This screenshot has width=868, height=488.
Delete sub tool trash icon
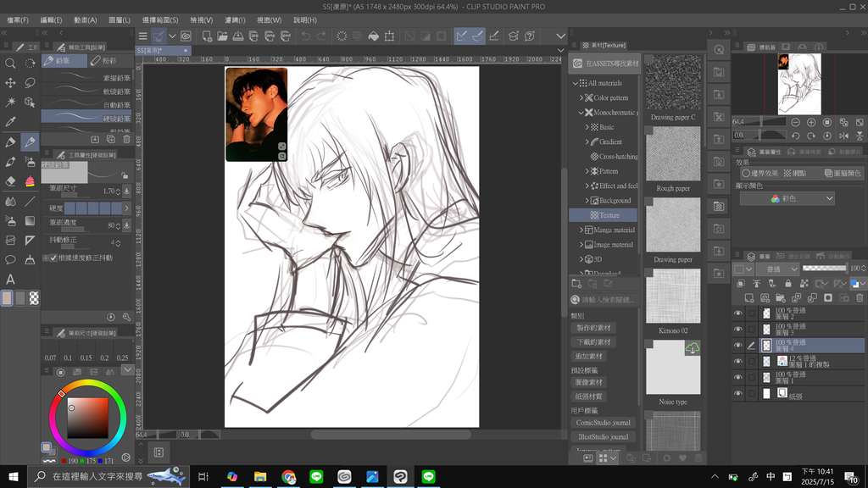click(x=127, y=140)
